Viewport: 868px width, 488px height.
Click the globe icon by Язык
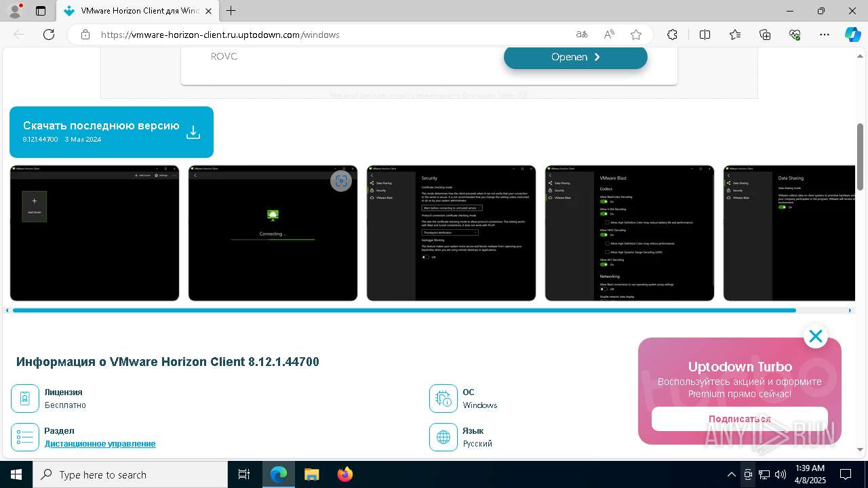pos(443,437)
